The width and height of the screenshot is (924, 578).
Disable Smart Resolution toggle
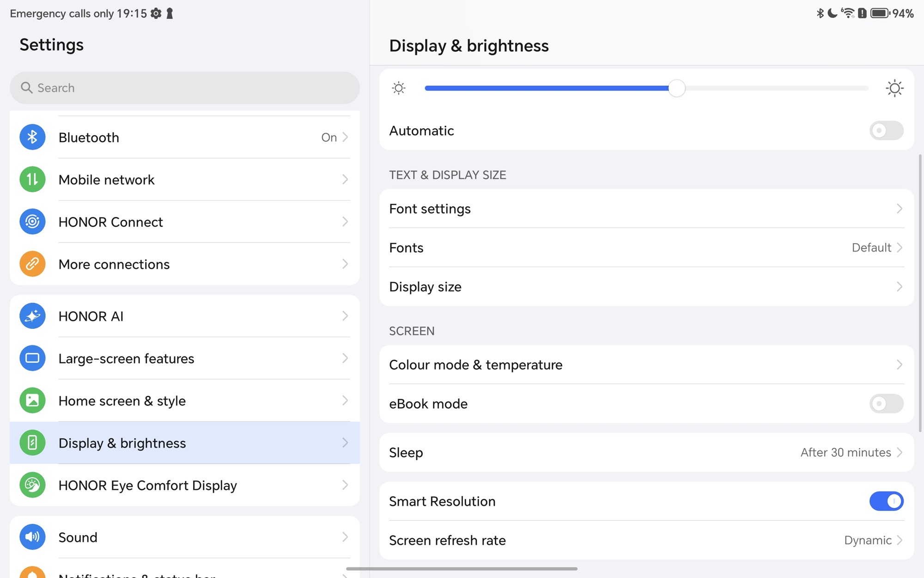[x=886, y=501]
